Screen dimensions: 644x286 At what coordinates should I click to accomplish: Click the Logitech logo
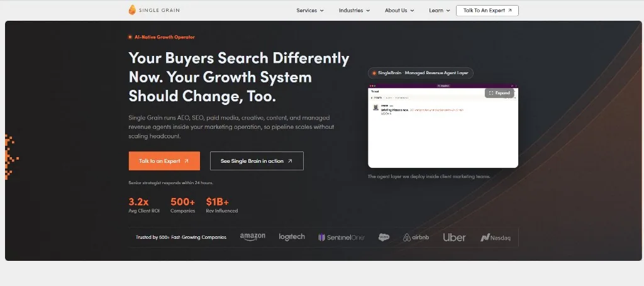(292, 237)
